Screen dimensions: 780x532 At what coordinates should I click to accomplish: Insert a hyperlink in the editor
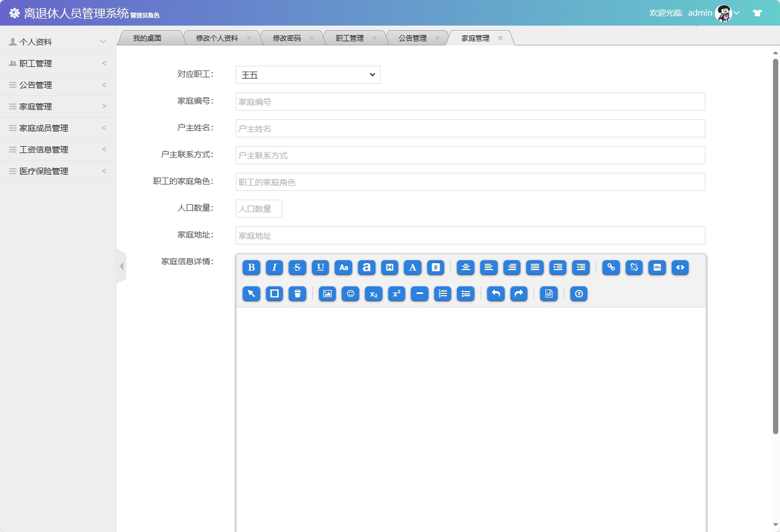point(610,267)
